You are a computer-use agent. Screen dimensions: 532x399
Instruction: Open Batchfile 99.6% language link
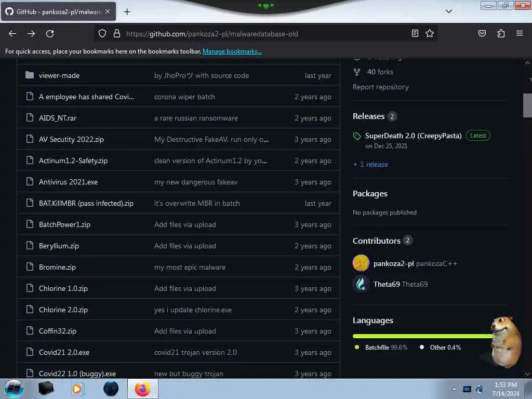[x=386, y=348]
